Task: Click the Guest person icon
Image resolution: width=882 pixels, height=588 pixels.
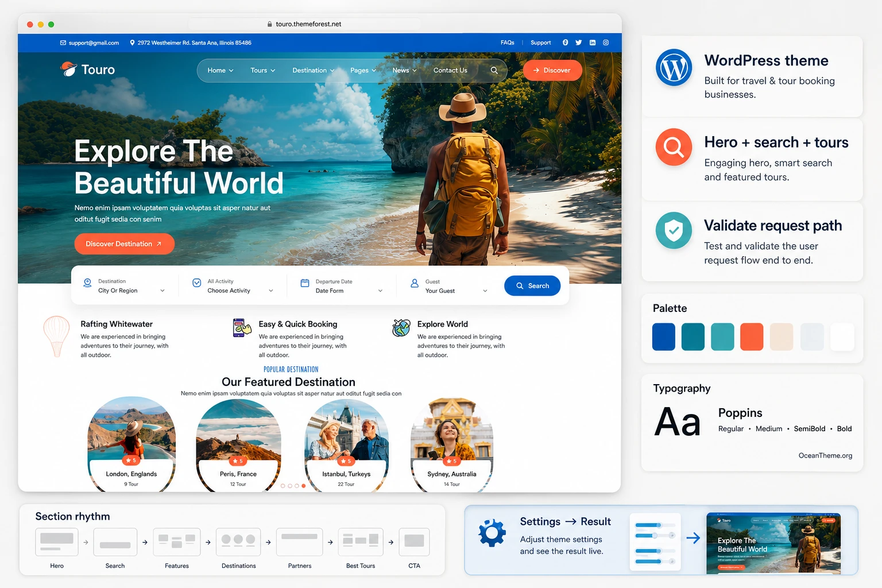Action: [x=415, y=283]
